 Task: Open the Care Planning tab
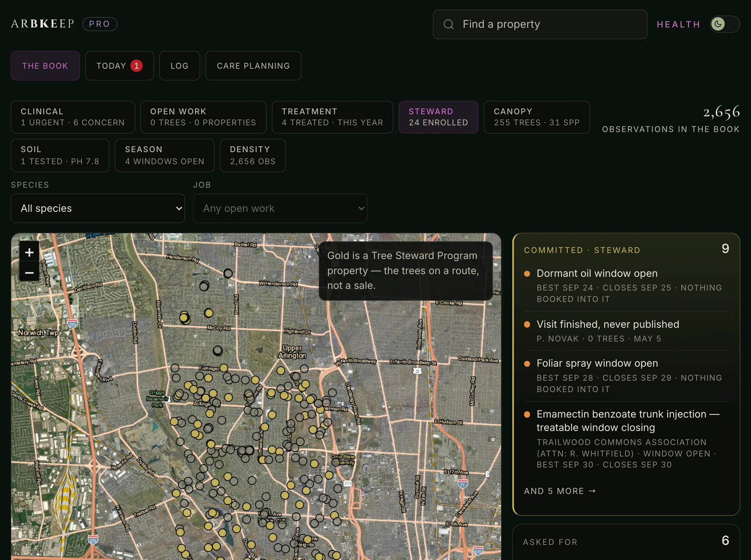[x=253, y=66]
